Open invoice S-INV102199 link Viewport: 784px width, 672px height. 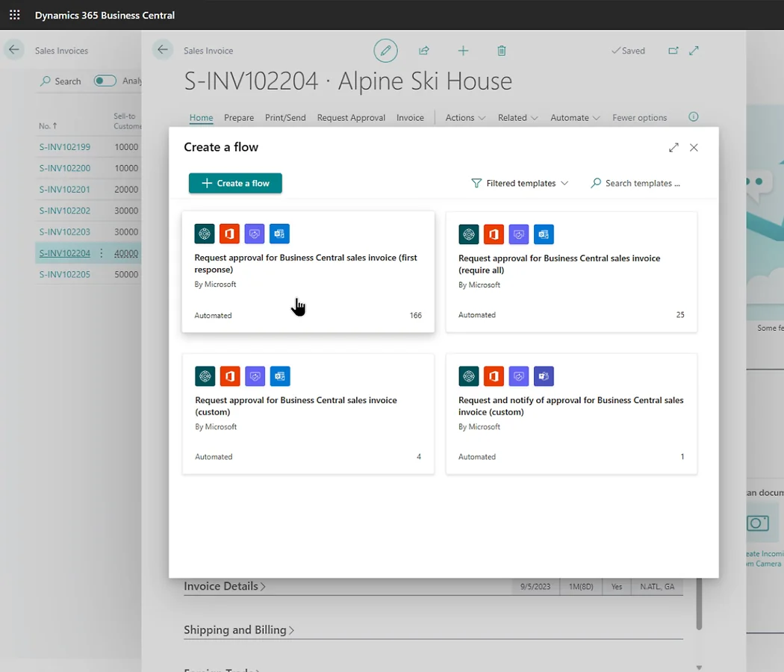(x=65, y=147)
